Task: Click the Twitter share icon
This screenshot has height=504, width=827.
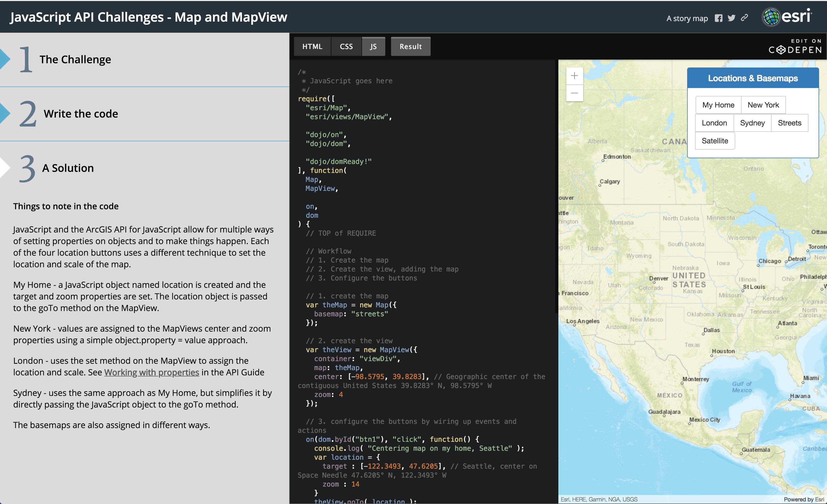Action: [731, 18]
